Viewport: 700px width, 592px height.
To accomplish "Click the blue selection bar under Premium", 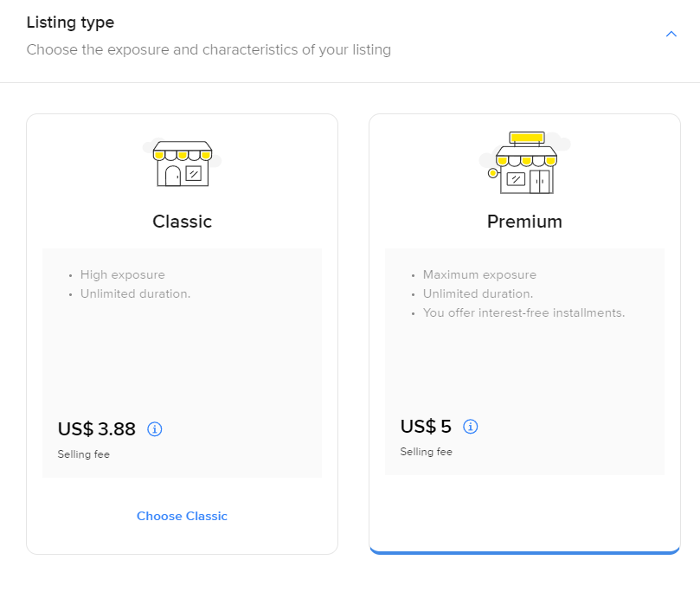I will pos(524,550).
